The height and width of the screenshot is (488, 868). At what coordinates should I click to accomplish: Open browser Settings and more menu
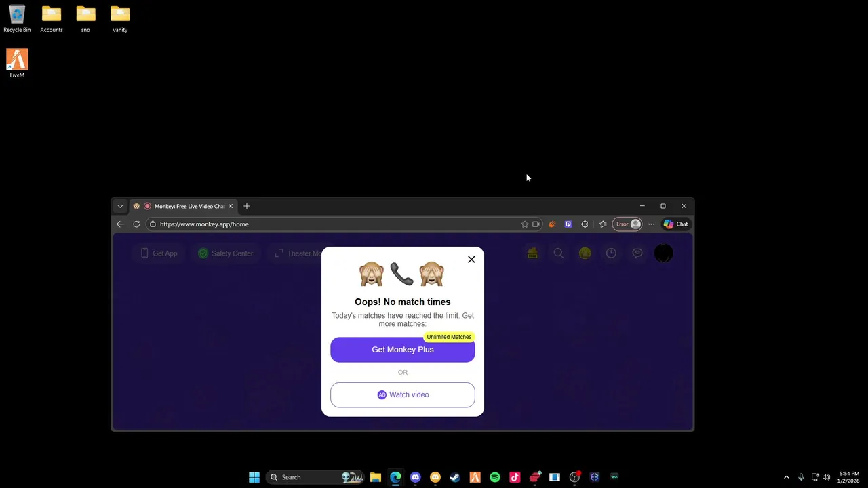tap(651, 224)
